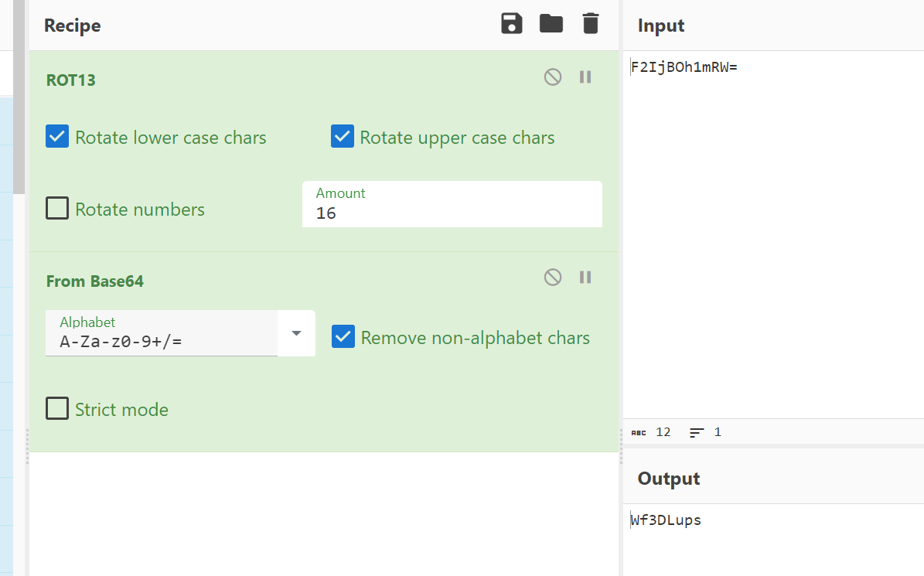The image size is (924, 576).
Task: Click the Output text Wf3DLups
Action: pos(666,520)
